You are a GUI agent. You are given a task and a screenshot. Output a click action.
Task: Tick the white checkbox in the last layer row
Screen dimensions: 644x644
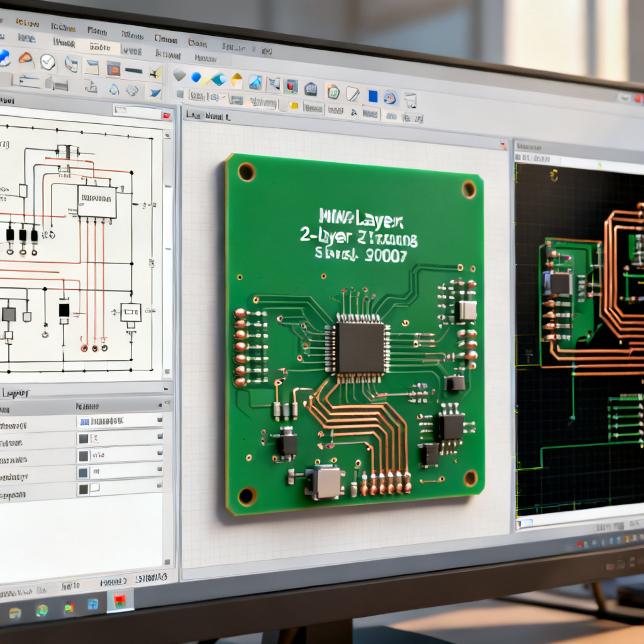pos(94,488)
